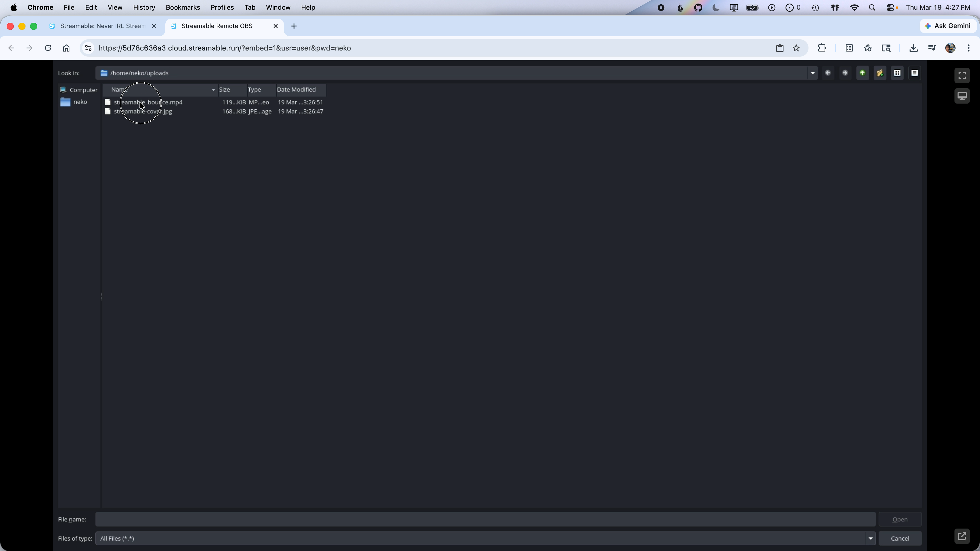Screen dimensions: 980x551
Task: Open the Bookmarks menu in the menu bar
Action: 183,7
